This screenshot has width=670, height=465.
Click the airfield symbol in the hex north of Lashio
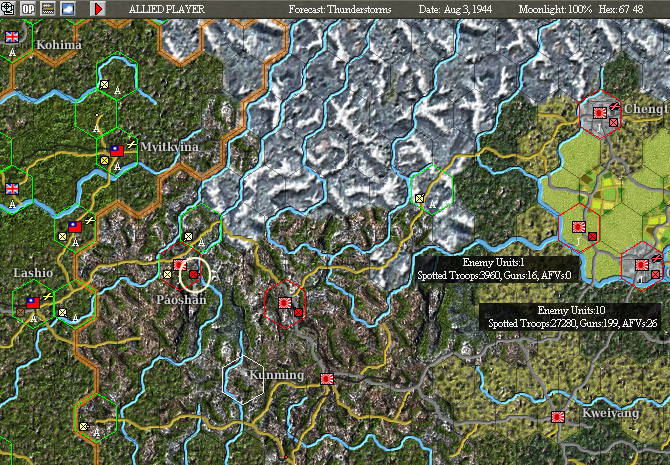[x=89, y=221]
